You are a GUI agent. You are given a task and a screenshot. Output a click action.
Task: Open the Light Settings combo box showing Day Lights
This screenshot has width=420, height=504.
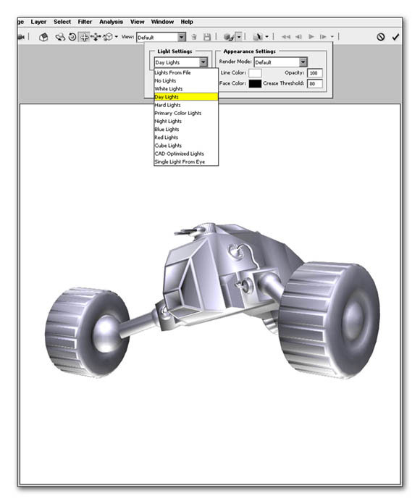(x=181, y=62)
